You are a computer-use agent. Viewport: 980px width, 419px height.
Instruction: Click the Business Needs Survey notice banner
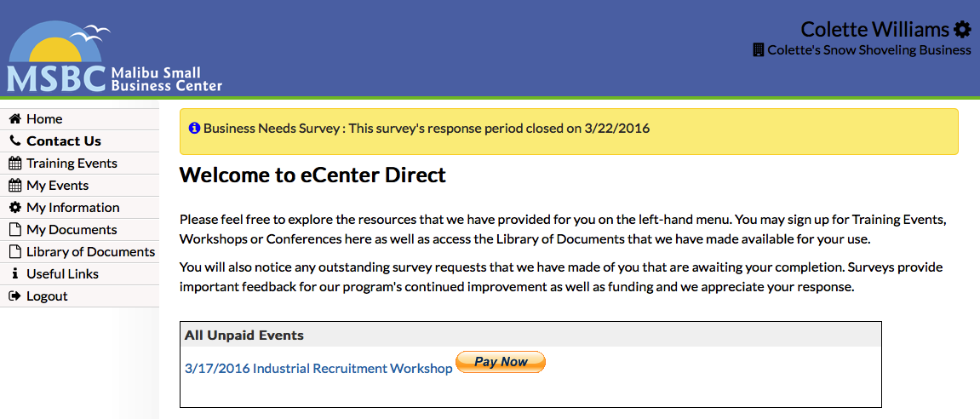coord(569,131)
